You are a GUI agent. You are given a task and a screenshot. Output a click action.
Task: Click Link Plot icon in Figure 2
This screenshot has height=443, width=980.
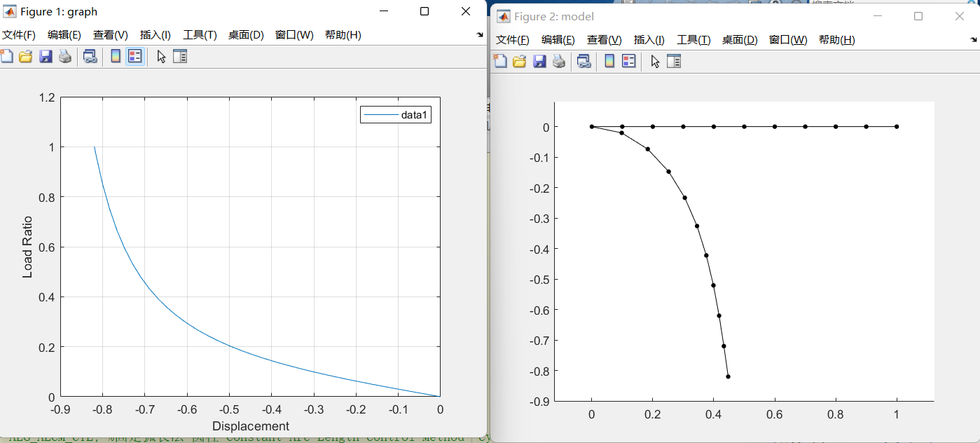(x=584, y=62)
